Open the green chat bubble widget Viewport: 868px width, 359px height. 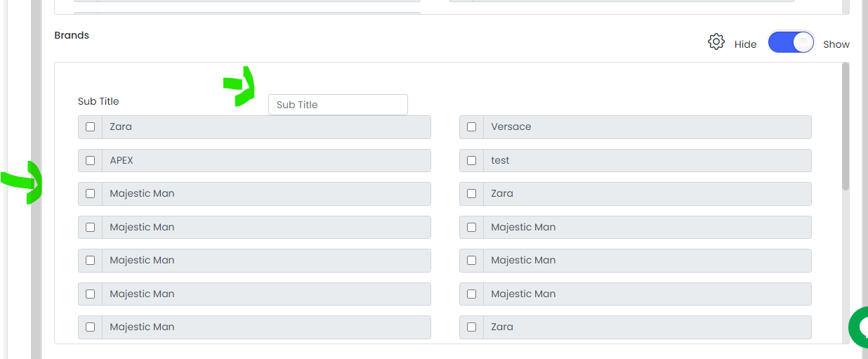click(x=858, y=327)
